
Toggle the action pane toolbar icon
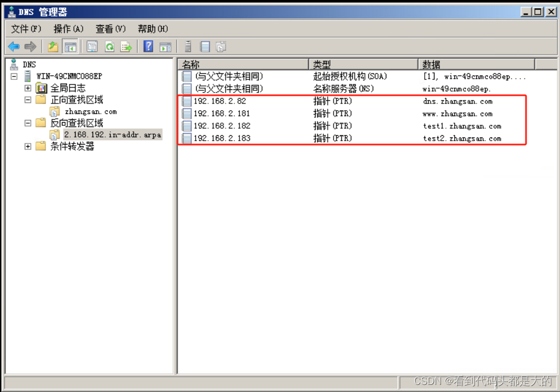tap(165, 47)
